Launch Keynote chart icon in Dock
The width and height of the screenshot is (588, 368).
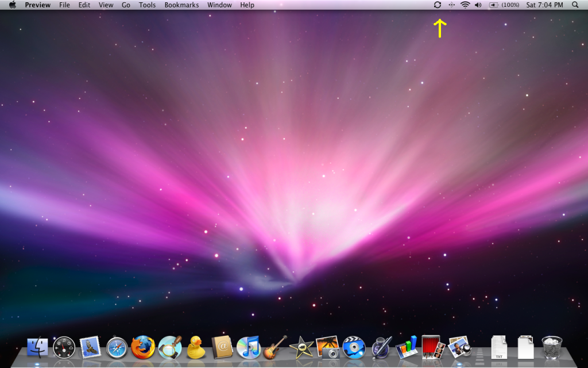(407, 347)
